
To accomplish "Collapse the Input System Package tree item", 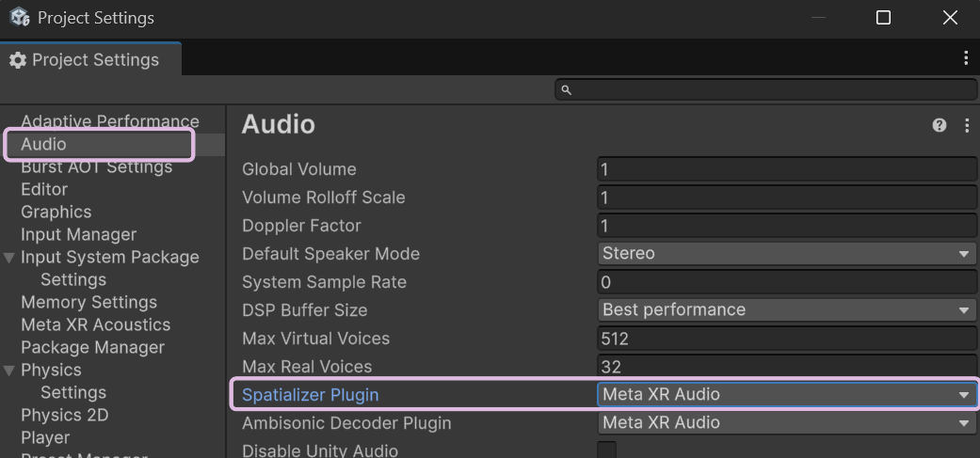I will point(9,258).
